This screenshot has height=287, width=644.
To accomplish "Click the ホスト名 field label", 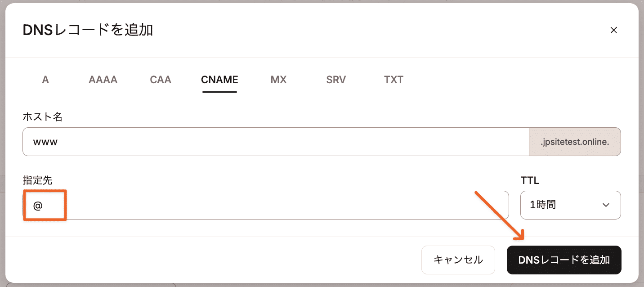I will pos(42,117).
